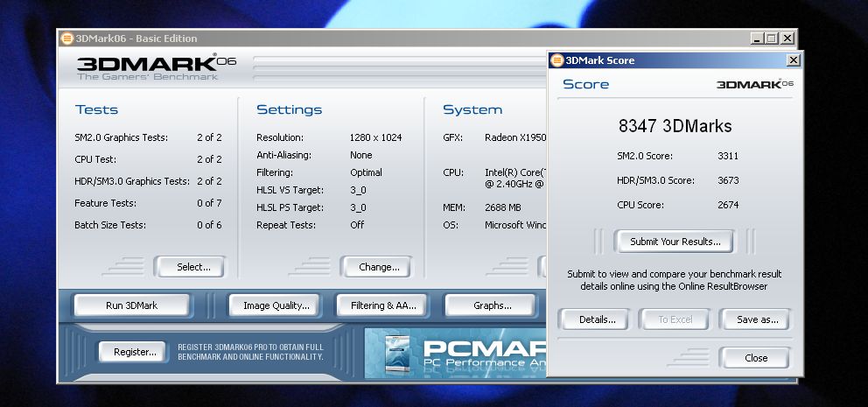Minimize the 3DMark06 main window

coord(756,39)
